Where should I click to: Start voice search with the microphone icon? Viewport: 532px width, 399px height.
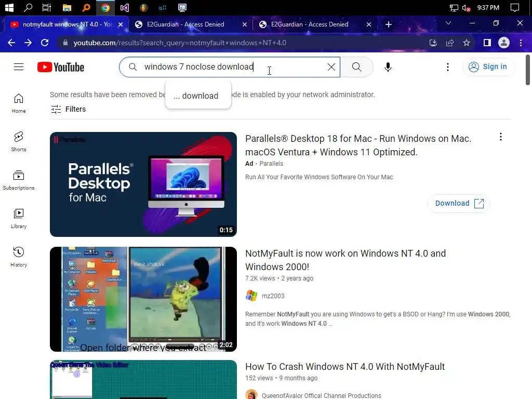388,67
